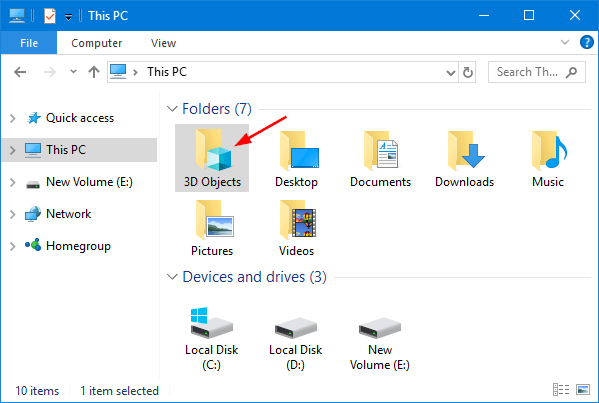Collapse the Devices and drives group
Screen dimensions: 599x403
click(x=172, y=277)
